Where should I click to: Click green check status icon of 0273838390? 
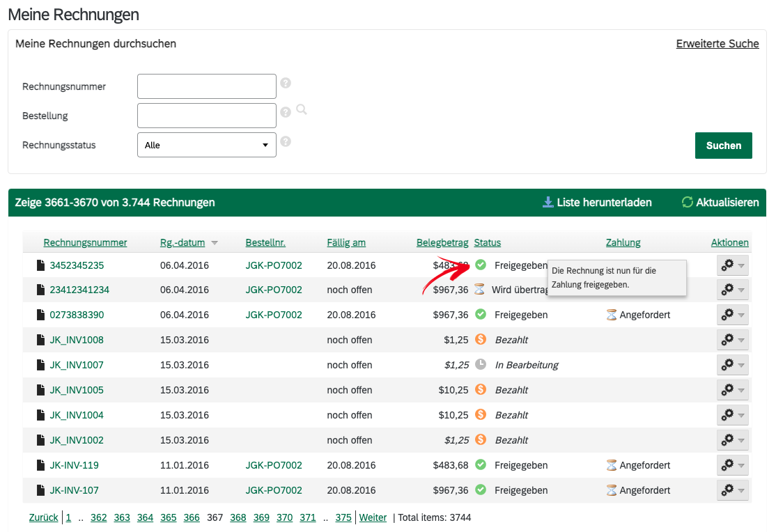click(x=481, y=314)
